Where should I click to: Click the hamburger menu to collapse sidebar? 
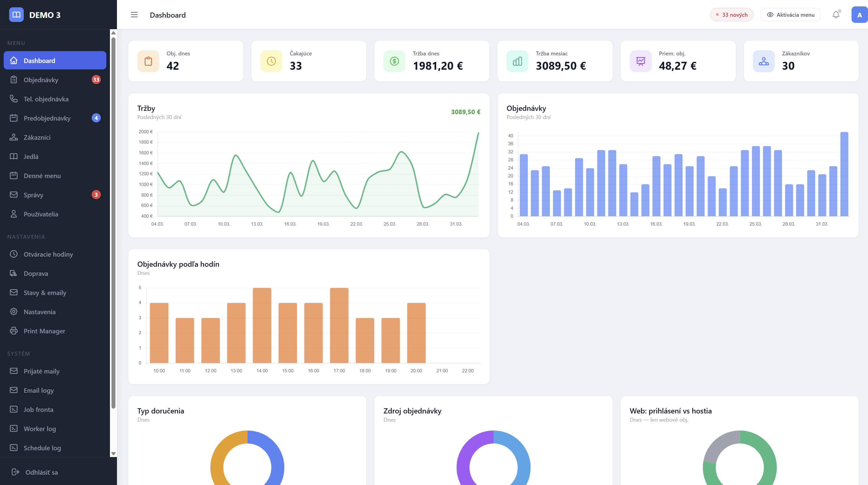point(134,15)
